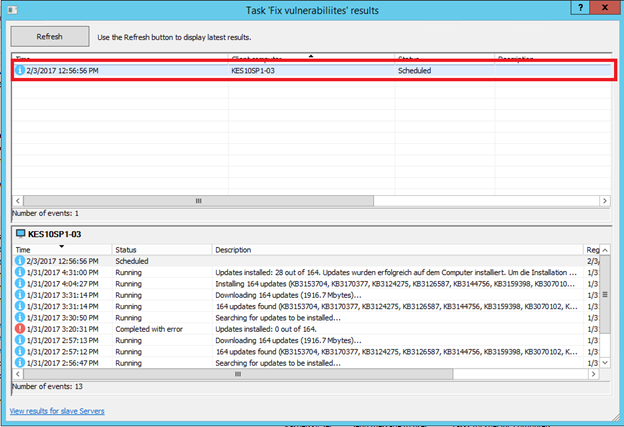
Task: Select the Completed with error event row
Action: click(x=300, y=328)
